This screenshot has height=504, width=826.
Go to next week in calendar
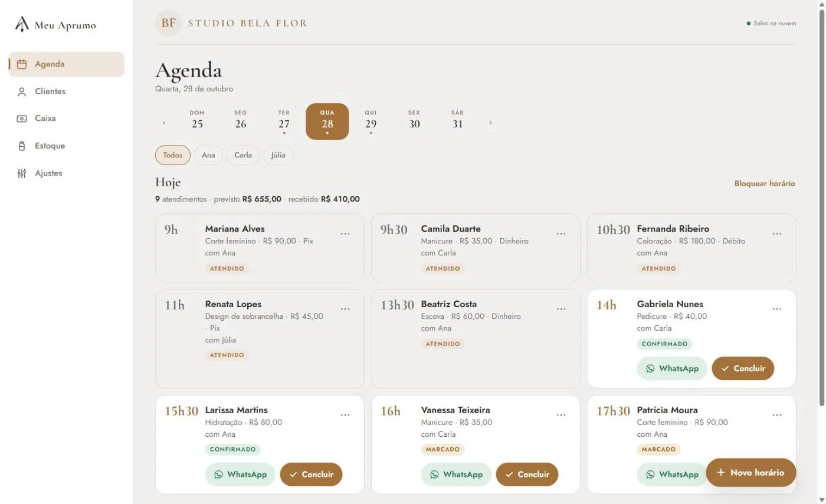coord(490,123)
